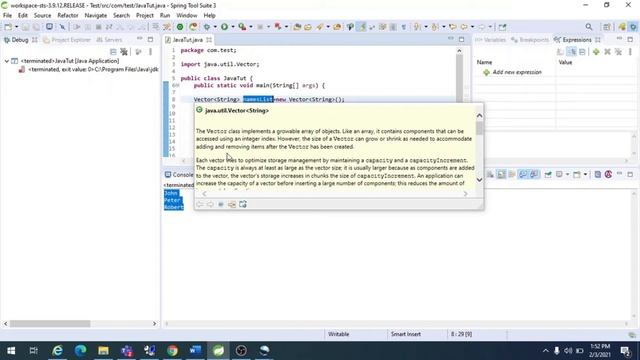
Task: Open the Source menu
Action: (x=42, y=16)
